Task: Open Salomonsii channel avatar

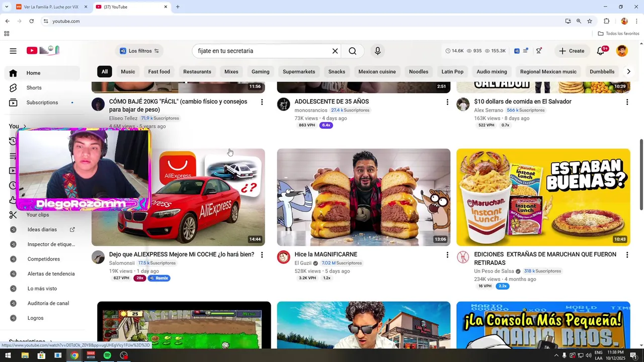Action: tap(98, 257)
